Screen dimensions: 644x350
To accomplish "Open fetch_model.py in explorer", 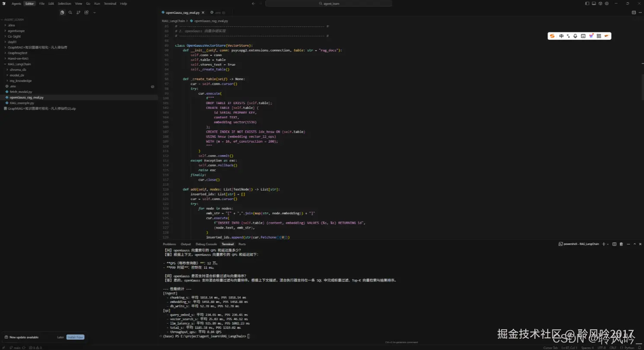I will pos(21,92).
